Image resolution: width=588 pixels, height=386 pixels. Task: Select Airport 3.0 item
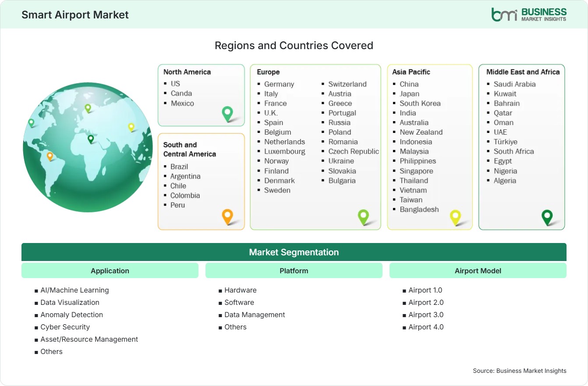[426, 315]
